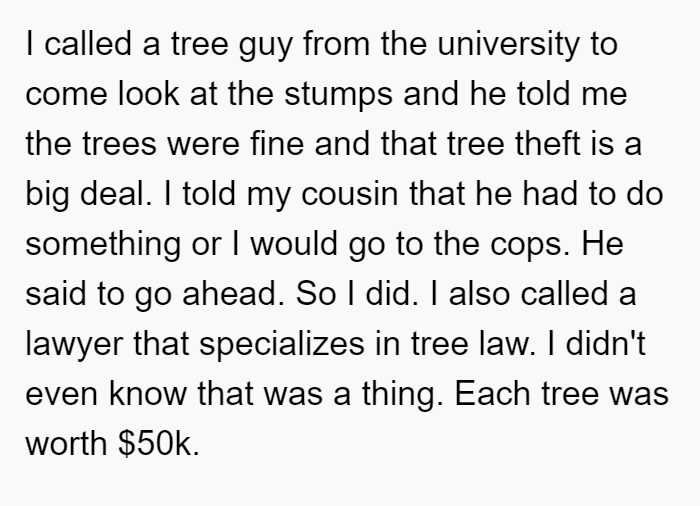Viewport: 700px width, 506px height.
Task: Click the word "deal." in the text
Action: 116,194
